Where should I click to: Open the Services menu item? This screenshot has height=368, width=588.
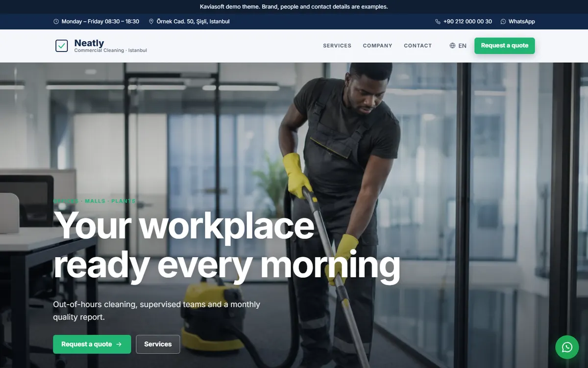point(337,46)
